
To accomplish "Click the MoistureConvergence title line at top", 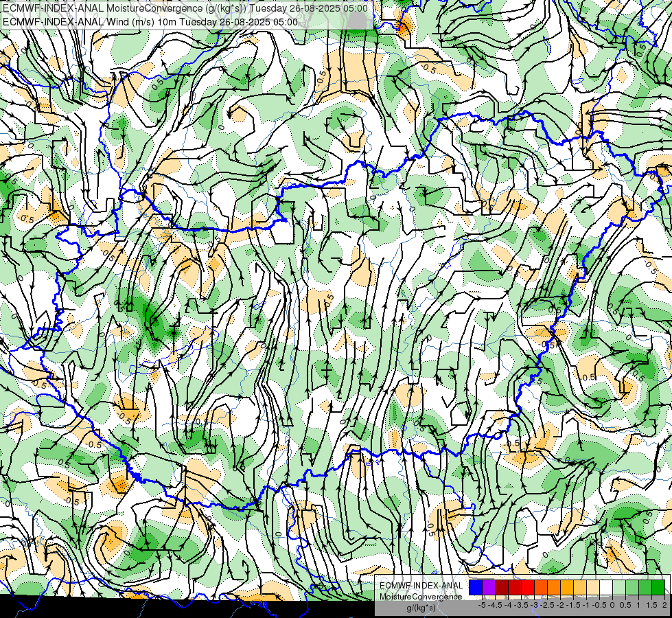I will pyautogui.click(x=185, y=8).
